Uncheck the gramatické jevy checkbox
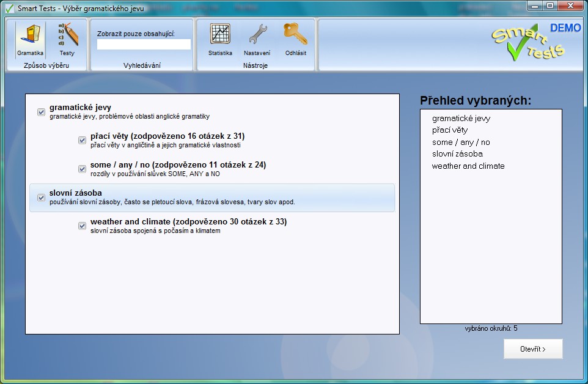Image resolution: width=588 pixels, height=384 pixels. [42, 112]
